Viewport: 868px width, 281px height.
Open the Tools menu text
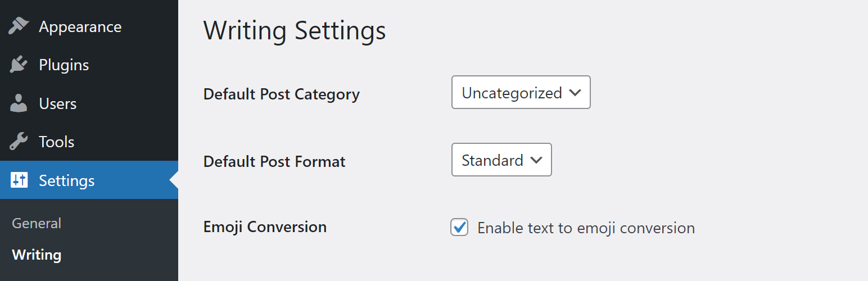point(56,142)
